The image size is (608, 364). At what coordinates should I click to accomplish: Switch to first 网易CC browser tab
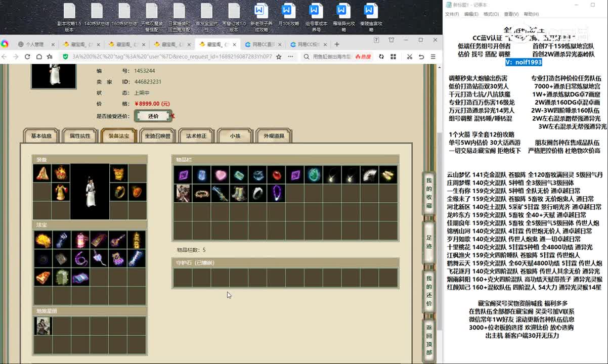tap(264, 44)
